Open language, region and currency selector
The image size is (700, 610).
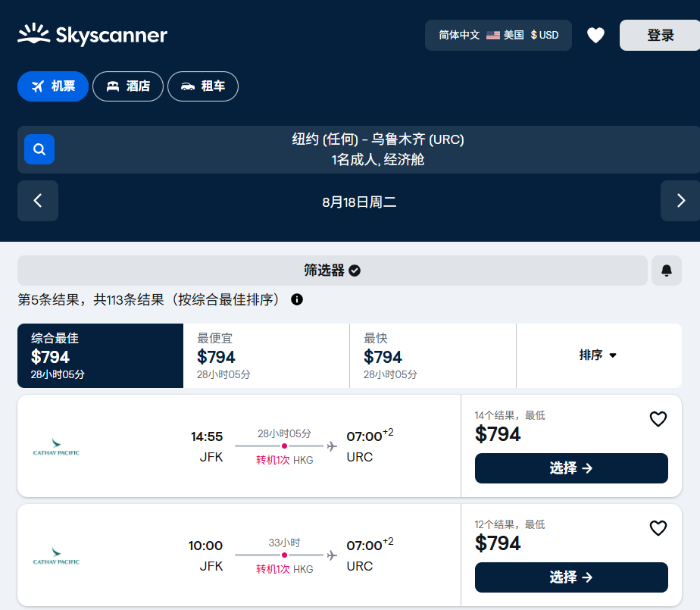tap(498, 36)
